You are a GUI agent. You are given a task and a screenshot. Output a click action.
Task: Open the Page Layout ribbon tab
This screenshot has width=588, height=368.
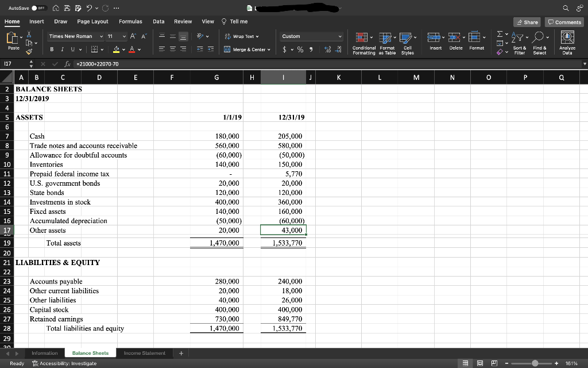pyautogui.click(x=92, y=21)
